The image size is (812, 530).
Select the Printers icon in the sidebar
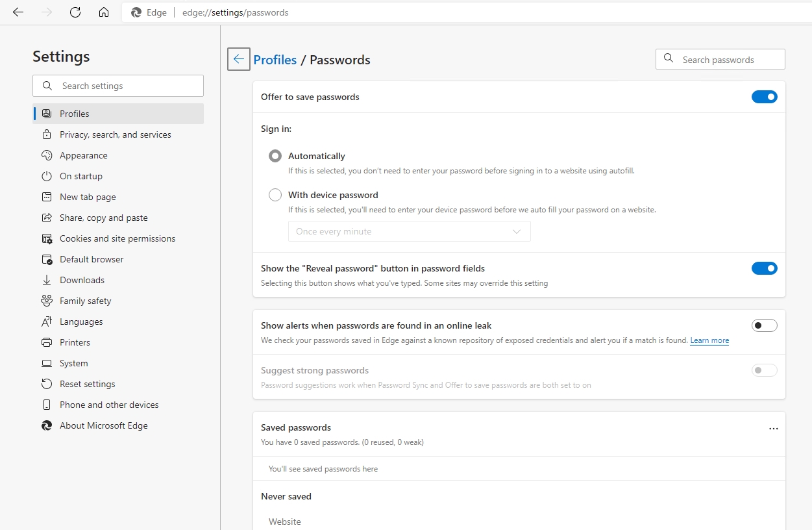click(45, 342)
